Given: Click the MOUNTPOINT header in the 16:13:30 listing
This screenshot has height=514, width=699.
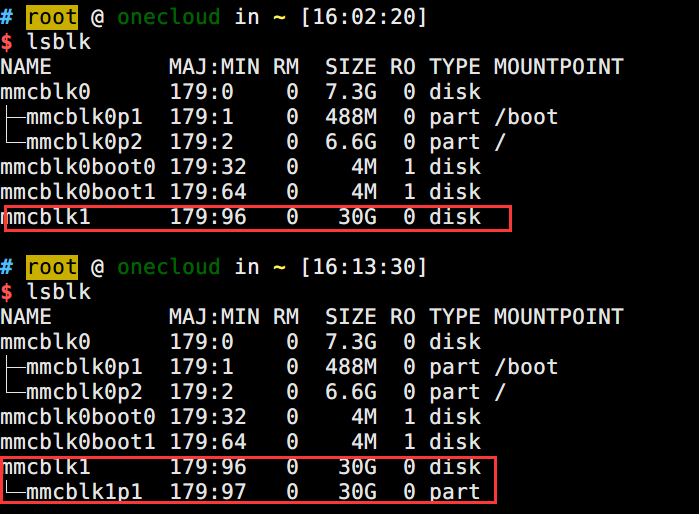Looking at the screenshot, I should 558,317.
